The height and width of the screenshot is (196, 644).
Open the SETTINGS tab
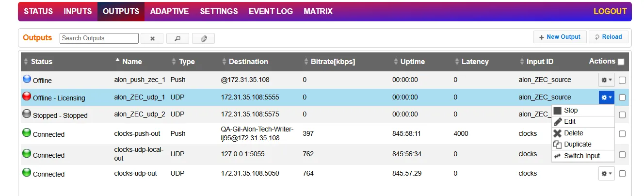point(219,11)
